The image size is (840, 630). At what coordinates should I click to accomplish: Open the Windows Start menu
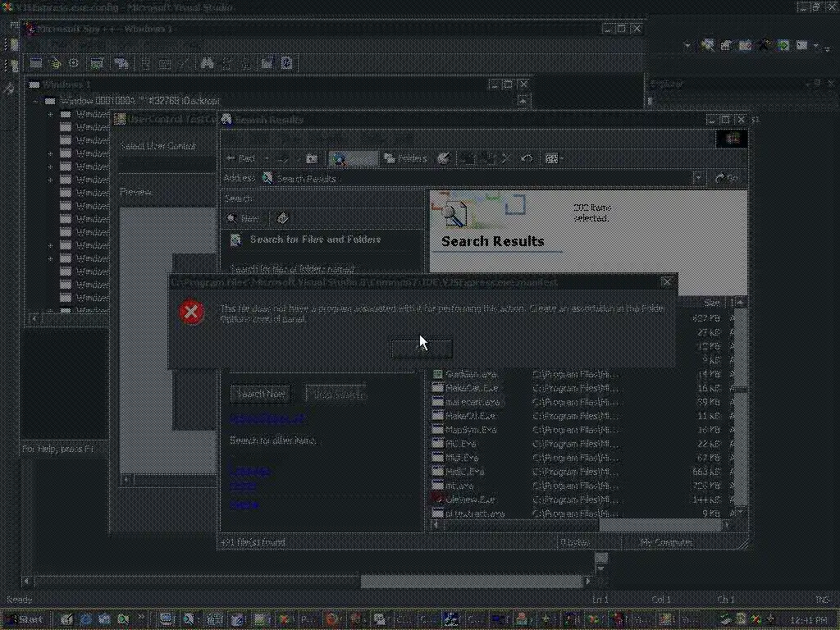click(25, 619)
